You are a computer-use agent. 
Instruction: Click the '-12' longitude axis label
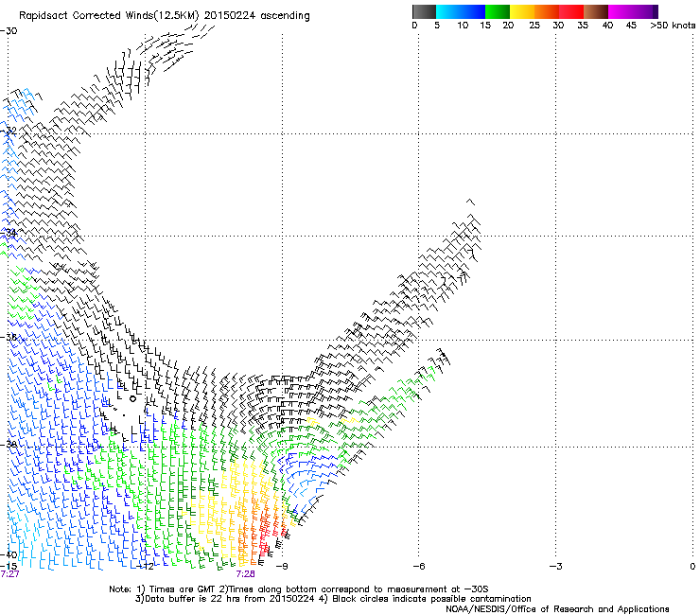click(146, 567)
